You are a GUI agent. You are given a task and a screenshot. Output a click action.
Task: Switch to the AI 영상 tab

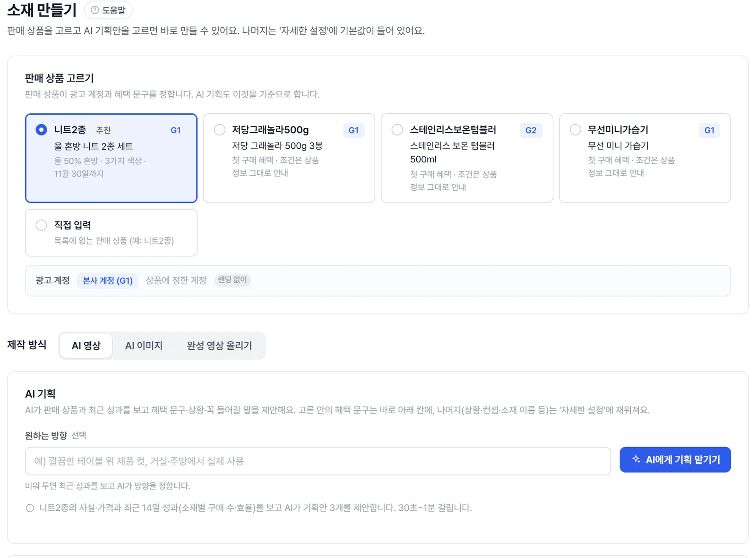[x=86, y=346]
